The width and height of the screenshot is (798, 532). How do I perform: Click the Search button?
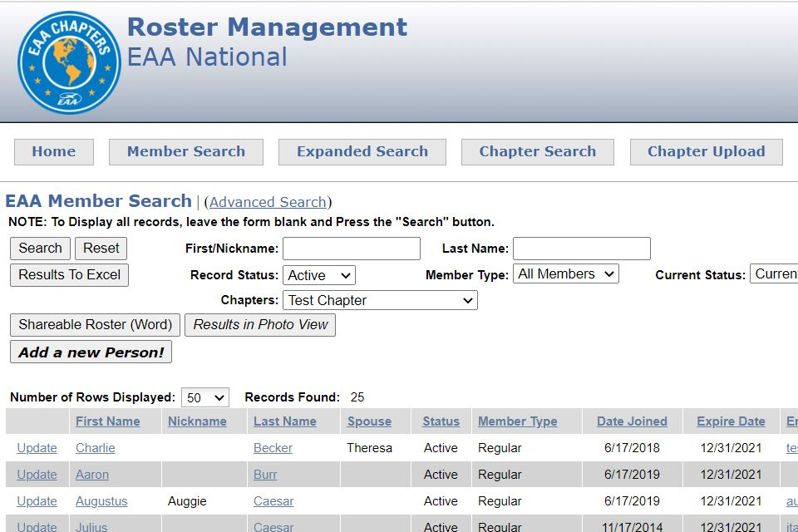pos(39,248)
